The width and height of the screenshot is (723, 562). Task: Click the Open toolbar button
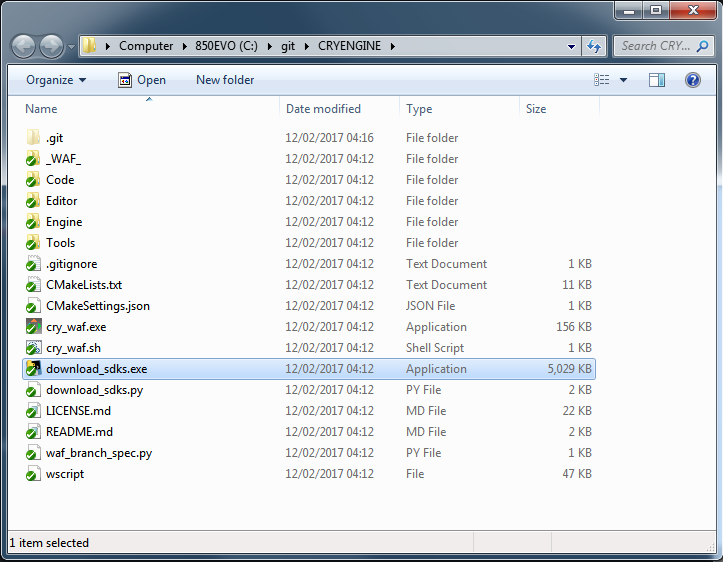142,80
